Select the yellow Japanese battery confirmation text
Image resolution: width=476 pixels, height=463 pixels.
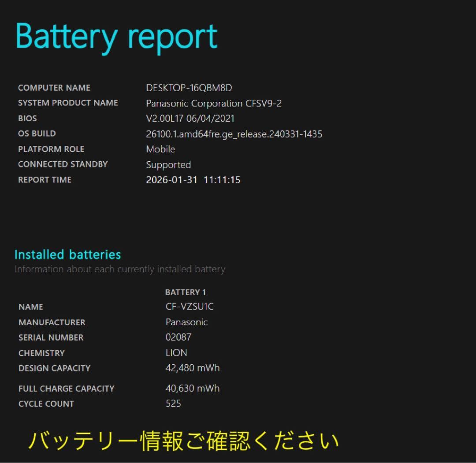point(185,440)
